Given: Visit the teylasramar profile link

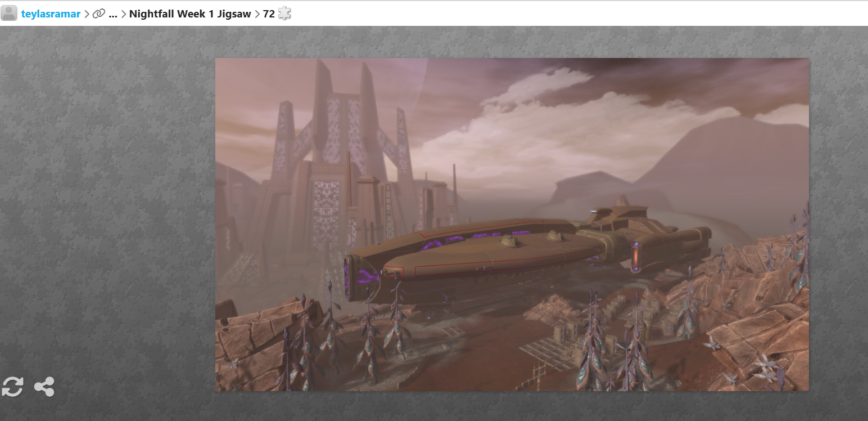Looking at the screenshot, I should click(x=51, y=14).
